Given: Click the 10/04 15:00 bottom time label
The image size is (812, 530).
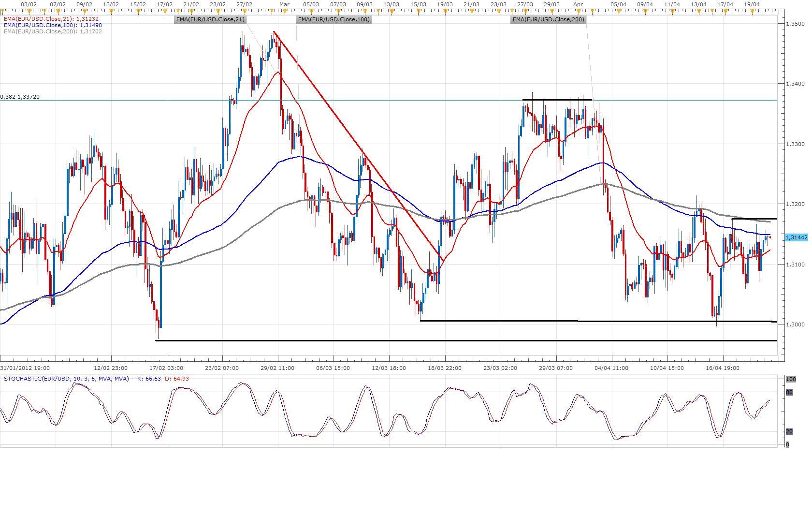Looking at the screenshot, I should click(x=667, y=368).
